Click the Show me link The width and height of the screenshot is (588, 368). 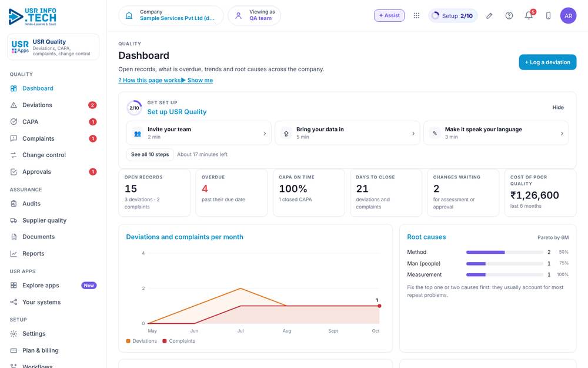pyautogui.click(x=197, y=80)
